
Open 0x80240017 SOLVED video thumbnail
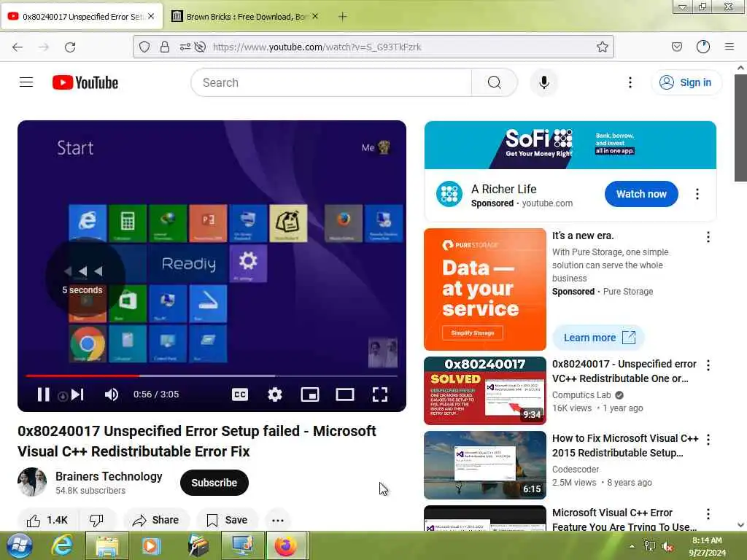pos(485,391)
